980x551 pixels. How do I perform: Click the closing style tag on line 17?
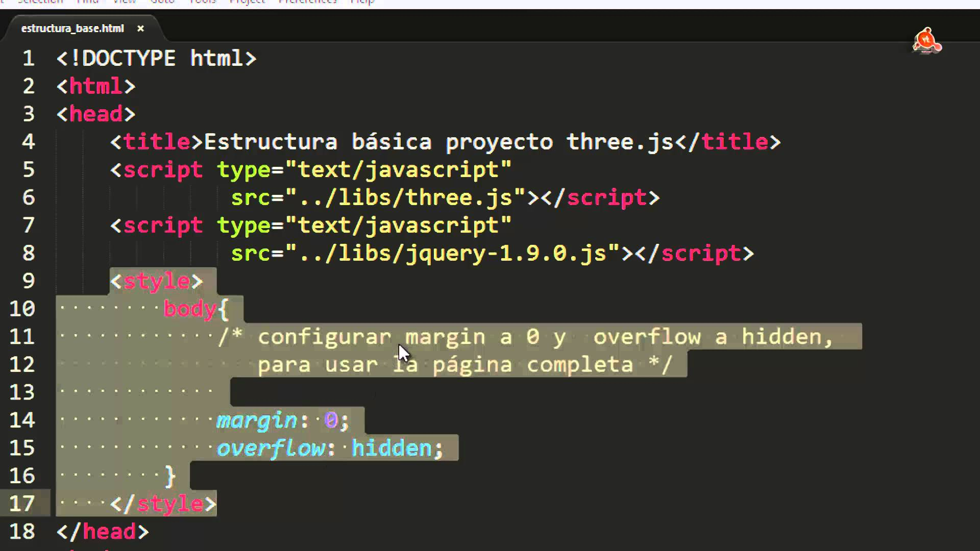coord(163,504)
